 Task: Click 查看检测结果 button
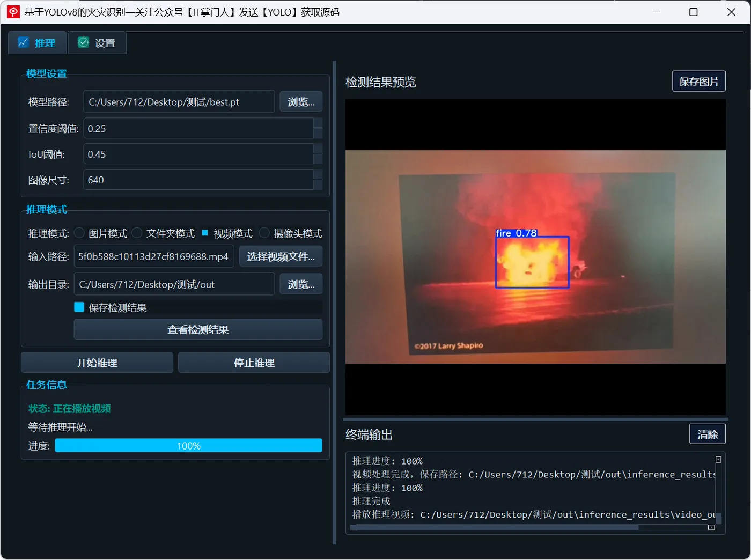point(198,329)
